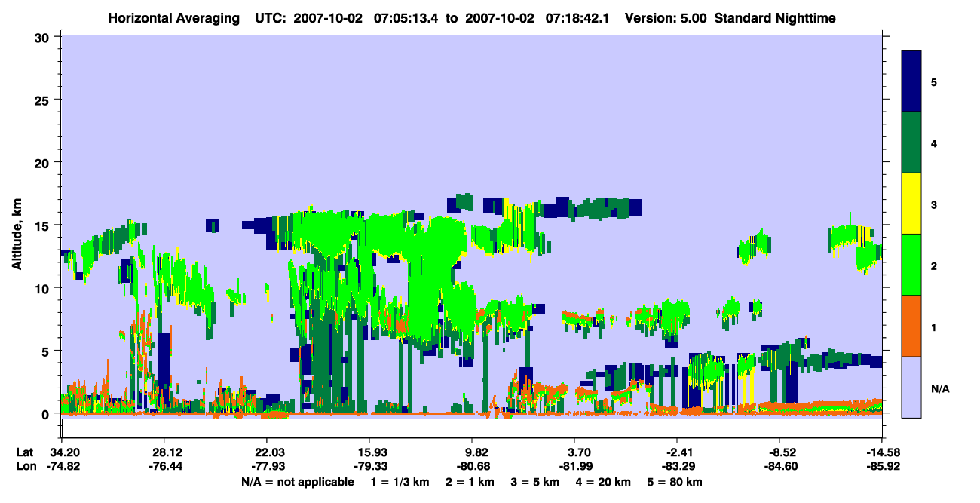
Task: Click the latitude value 22.03
Action: [266, 453]
